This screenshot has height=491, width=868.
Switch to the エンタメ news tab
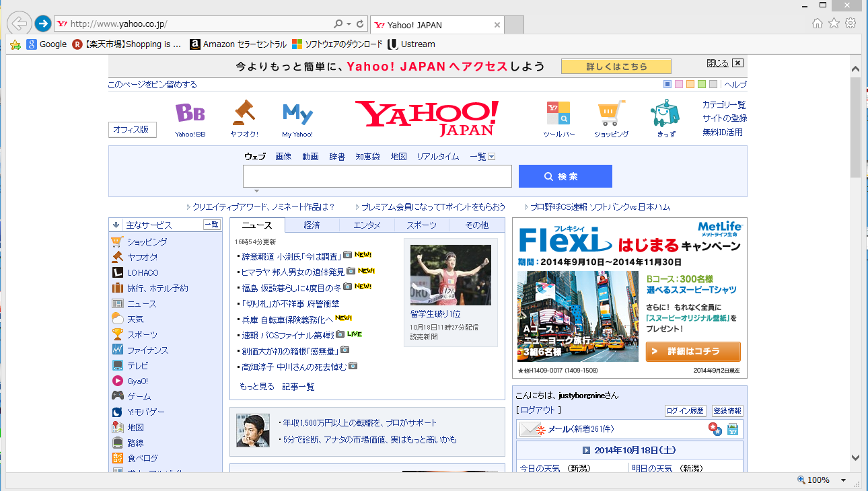[367, 225]
